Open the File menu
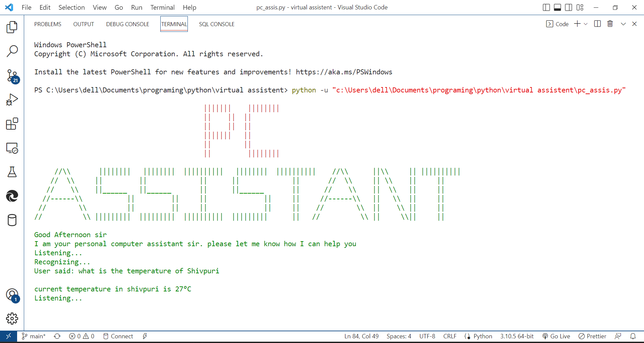The height and width of the screenshot is (343, 644). click(26, 7)
